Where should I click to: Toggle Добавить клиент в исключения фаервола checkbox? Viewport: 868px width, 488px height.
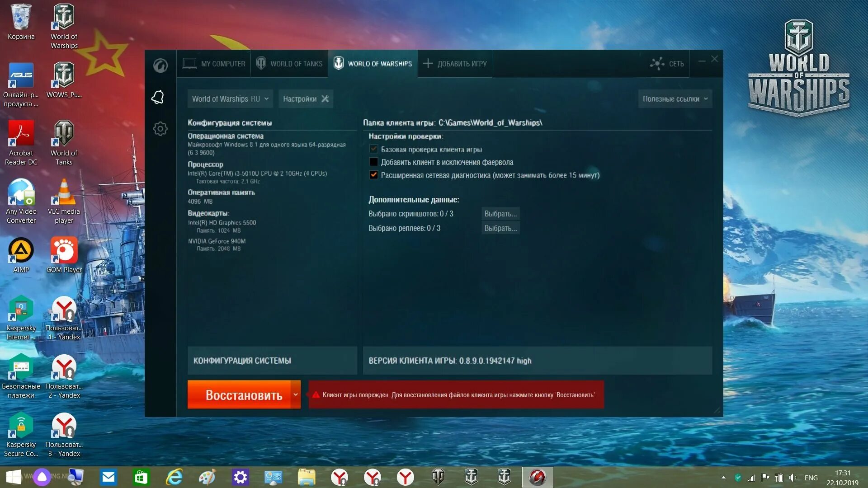click(373, 162)
